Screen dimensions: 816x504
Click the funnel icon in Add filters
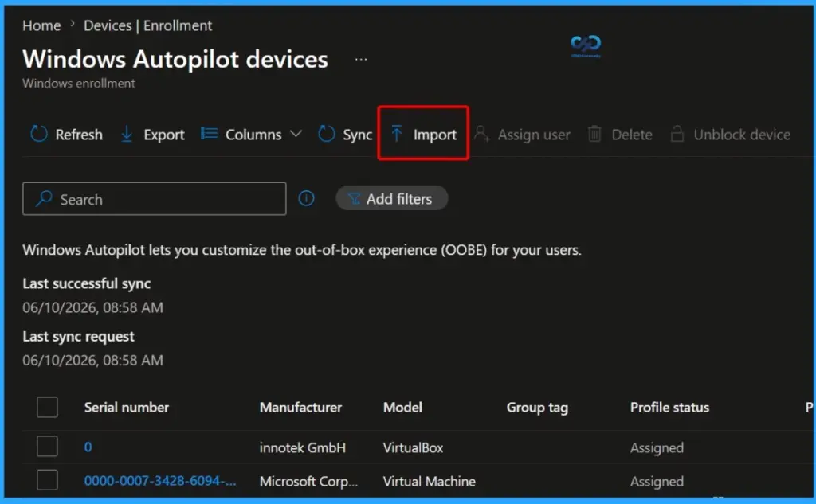354,199
